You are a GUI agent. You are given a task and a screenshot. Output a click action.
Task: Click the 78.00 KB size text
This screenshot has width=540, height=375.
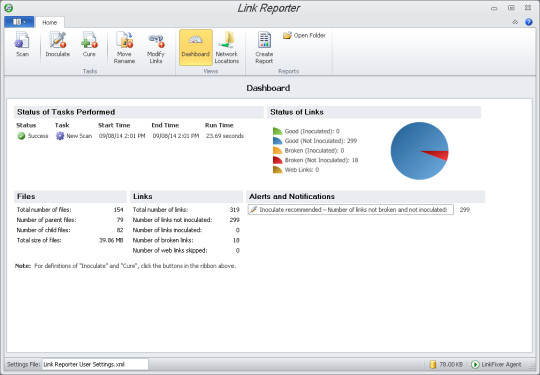click(x=451, y=364)
